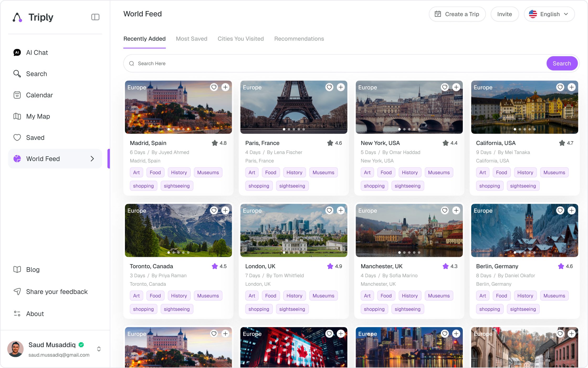Click the Invite button

click(x=505, y=14)
